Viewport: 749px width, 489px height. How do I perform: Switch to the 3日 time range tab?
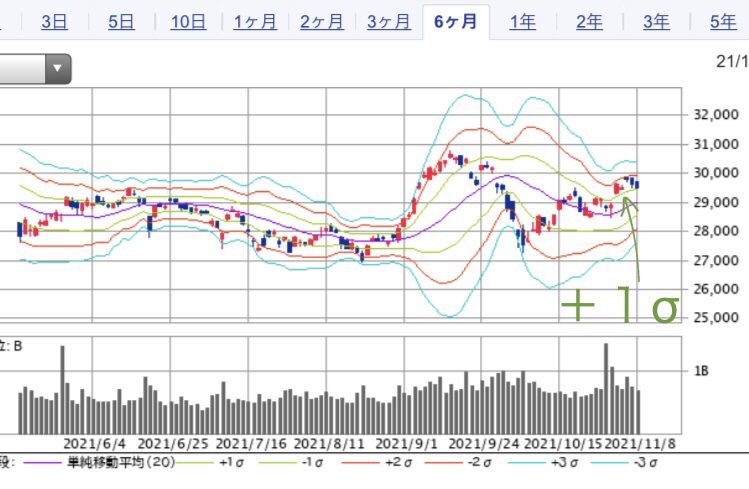point(54,22)
